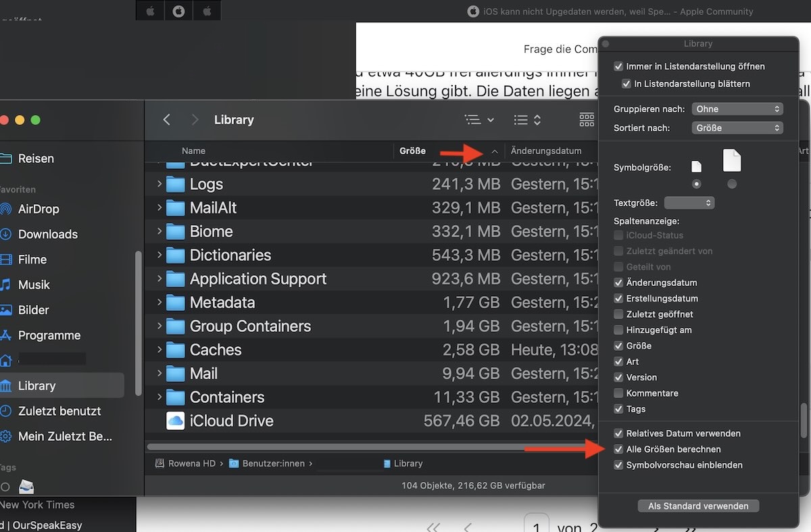Image resolution: width=811 pixels, height=532 pixels.
Task: Disable Alle Größen berechnen checkbox
Action: pyautogui.click(x=618, y=450)
